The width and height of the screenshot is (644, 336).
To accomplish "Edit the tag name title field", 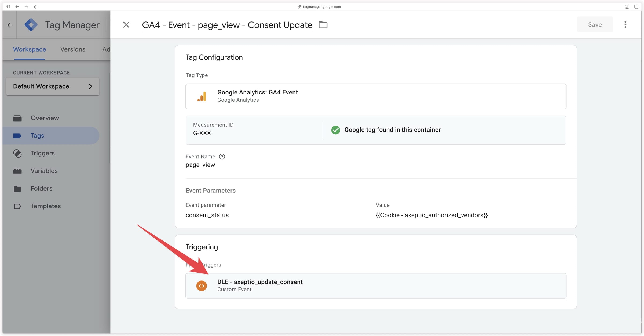I will tap(227, 25).
